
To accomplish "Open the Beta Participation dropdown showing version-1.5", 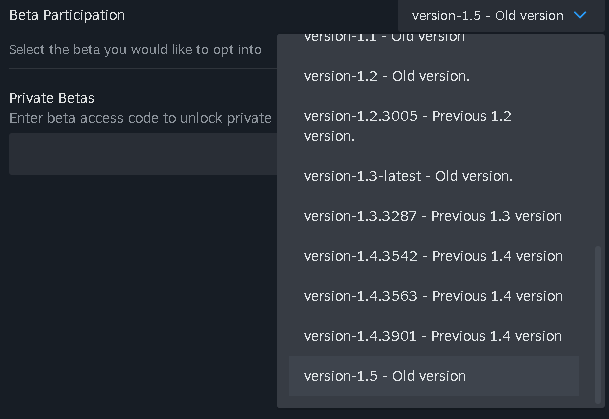I will [501, 16].
